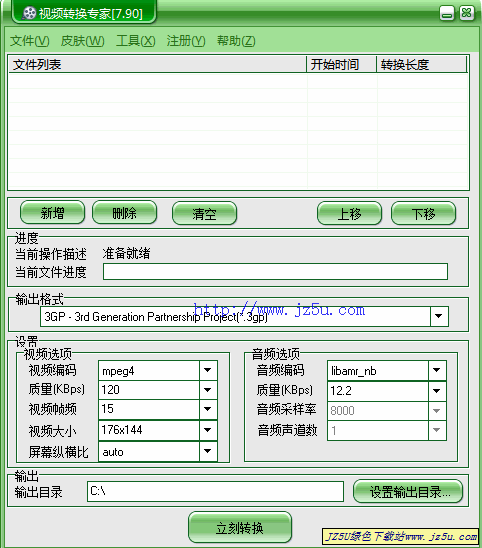
Task: Click the 输出目录 path field showing C:\
Action: pyautogui.click(x=215, y=491)
